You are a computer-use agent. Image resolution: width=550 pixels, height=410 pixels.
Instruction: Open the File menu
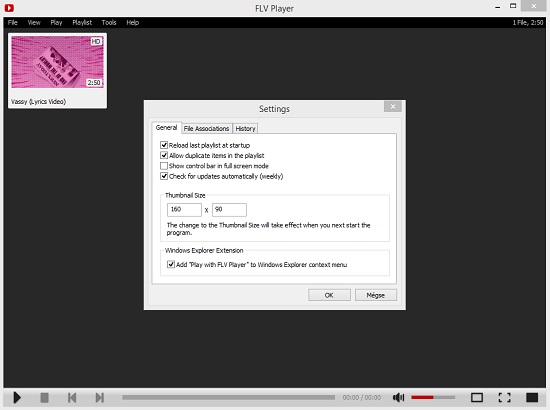click(x=13, y=22)
